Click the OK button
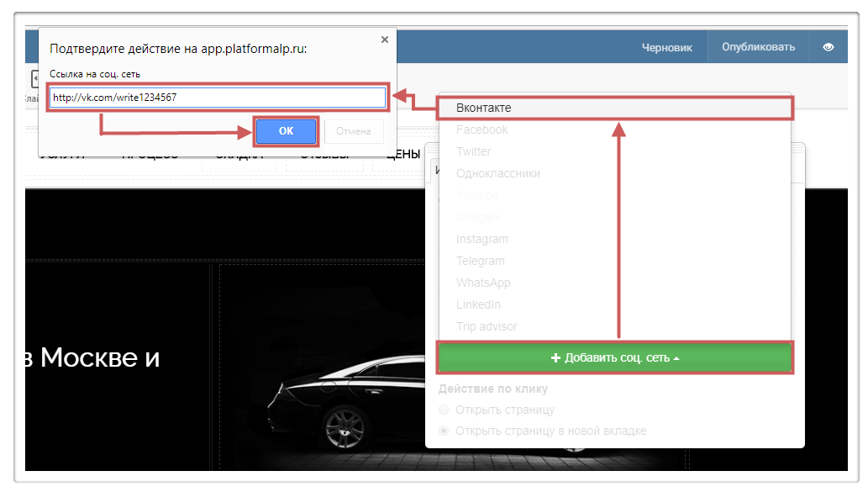Image resolution: width=868 pixels, height=492 pixels. [286, 131]
